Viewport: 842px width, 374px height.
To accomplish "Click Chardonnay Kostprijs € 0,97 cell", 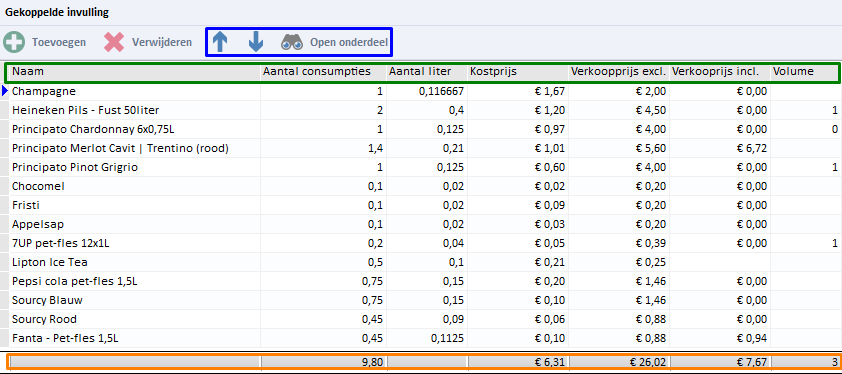I will [518, 130].
